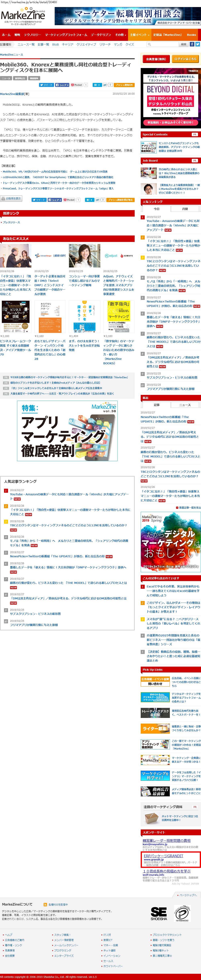Open the ビジネスフレームワーク図鑑 book cover
The width and height of the screenshot is (201, 980).
pos(16,317)
